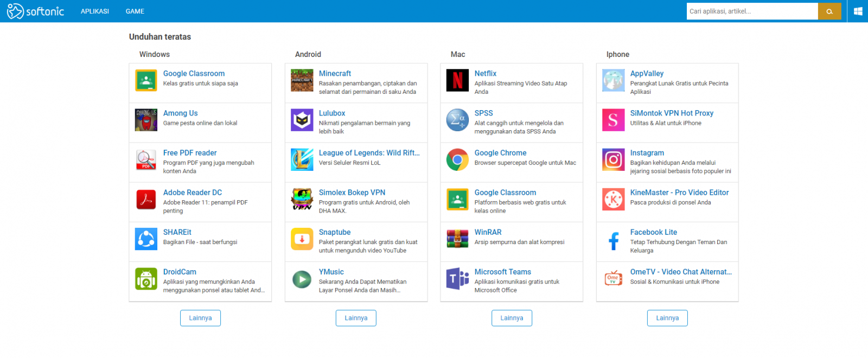868x358 pixels.
Task: Open the AppValley title link
Action: [647, 74]
